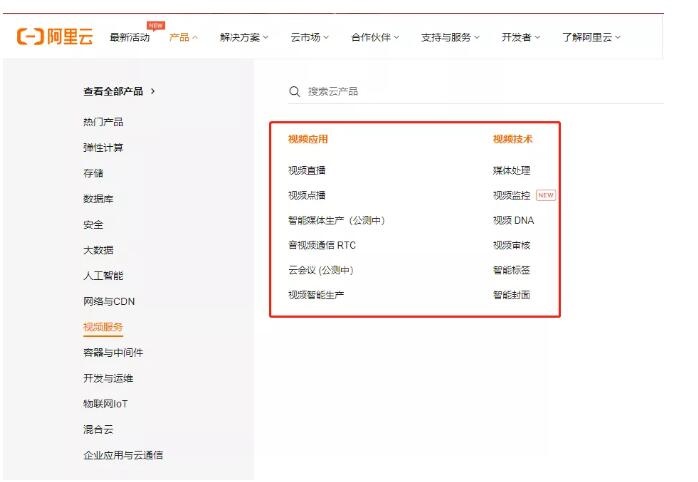
Task: Select 物联网IoT category
Action: (x=106, y=404)
